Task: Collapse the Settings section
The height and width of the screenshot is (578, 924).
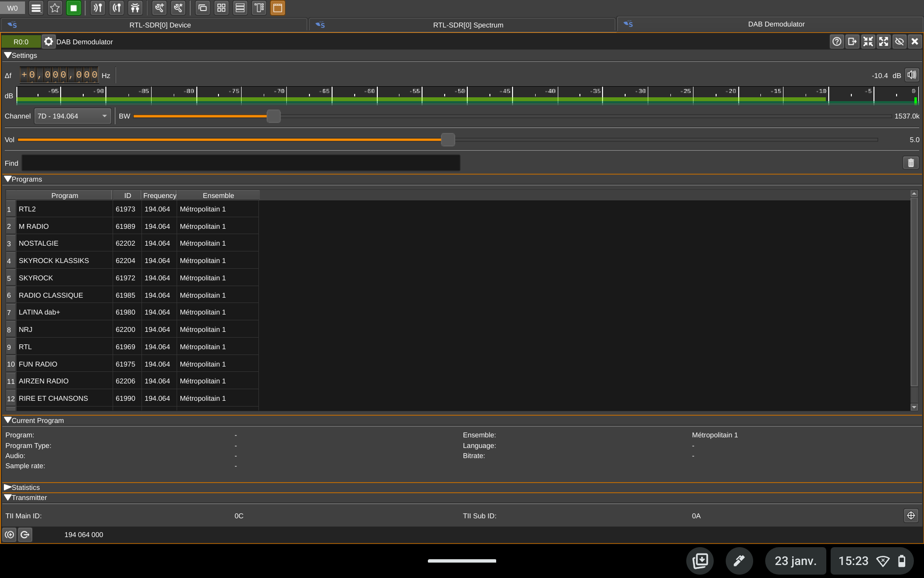Action: (8, 55)
